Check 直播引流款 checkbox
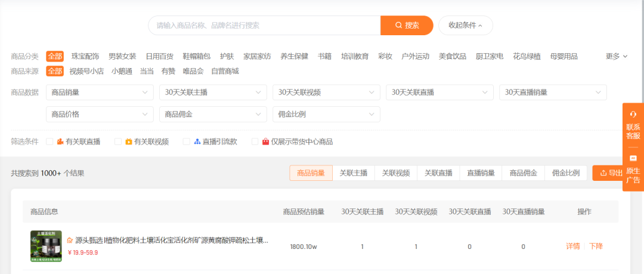 [x=187, y=142]
